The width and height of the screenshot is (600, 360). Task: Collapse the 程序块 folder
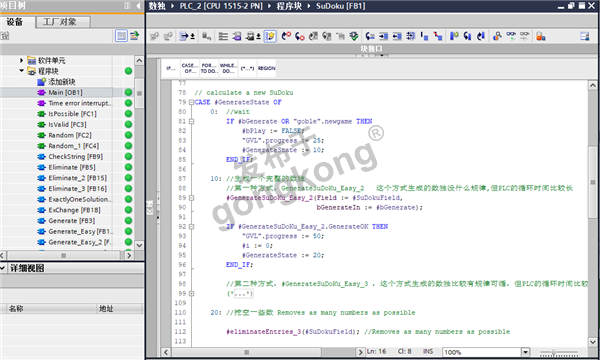[x=21, y=71]
